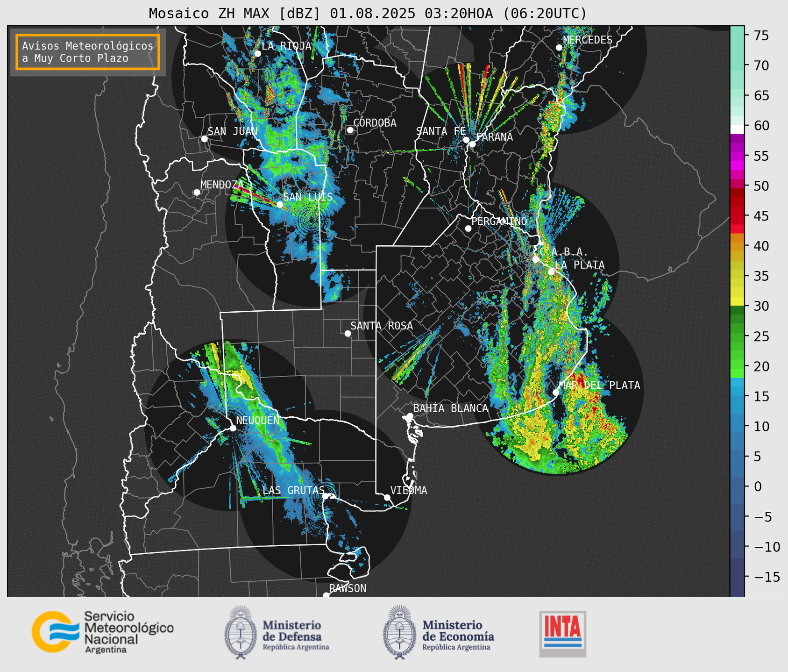Image resolution: width=788 pixels, height=672 pixels.
Task: Click the INTA logo
Action: pos(562,634)
